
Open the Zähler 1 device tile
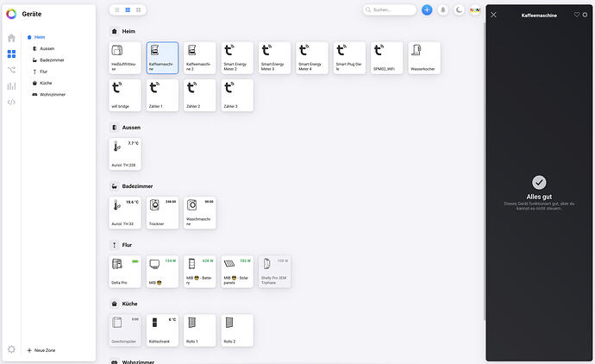[x=162, y=95]
